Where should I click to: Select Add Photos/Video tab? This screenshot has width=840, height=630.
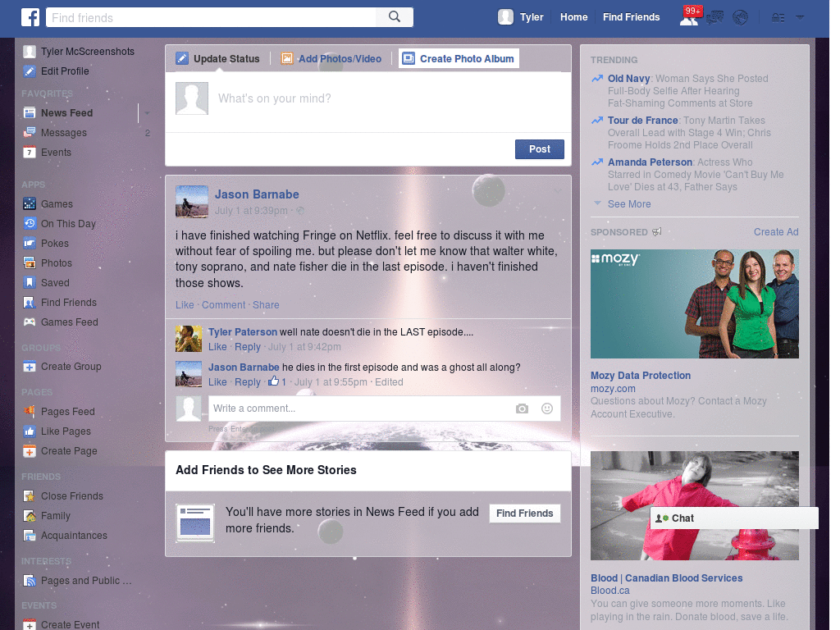tap(331, 59)
